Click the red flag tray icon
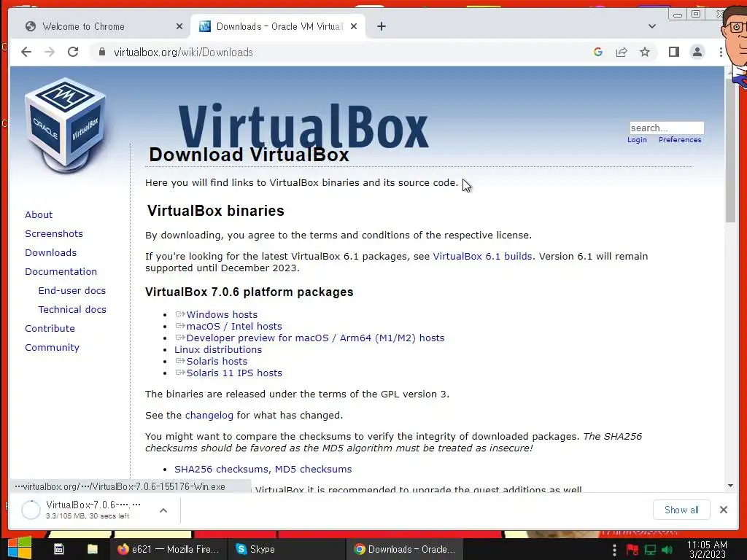Viewport: 747px width, 560px height. pos(632,550)
